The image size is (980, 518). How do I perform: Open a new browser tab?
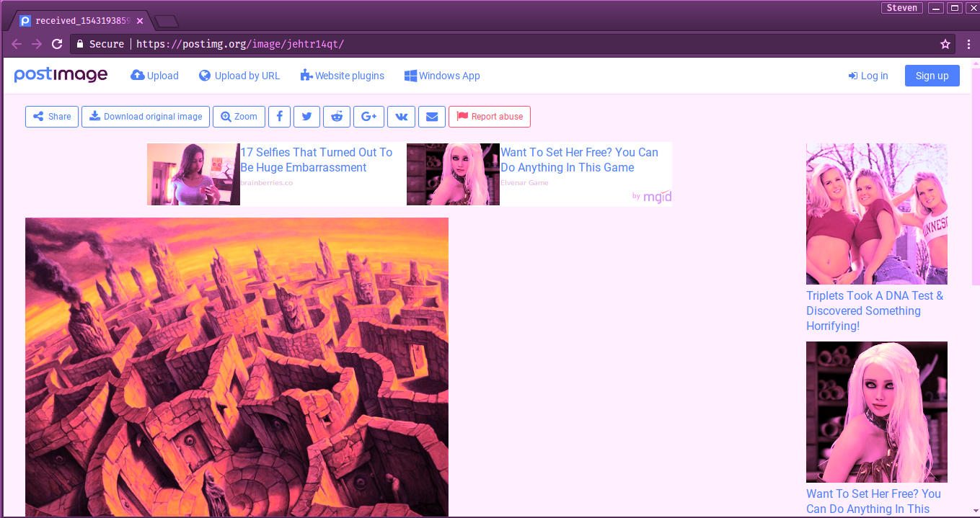click(167, 21)
